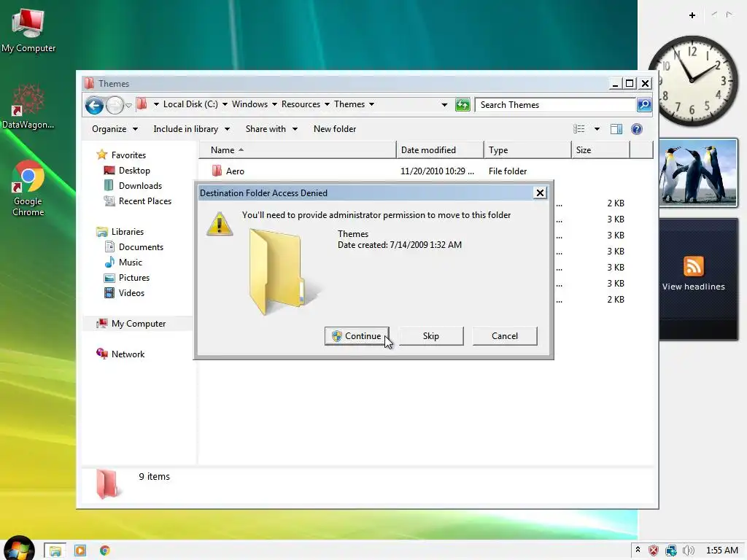Screen dimensions: 747x560
Task: Sort by the Name column header
Action: coord(298,150)
